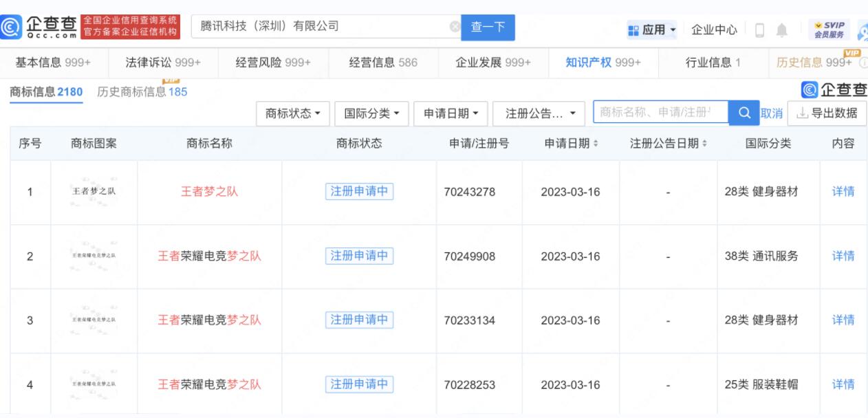
Task: Click the 25类 服装鞋帽 class cell
Action: (761, 384)
